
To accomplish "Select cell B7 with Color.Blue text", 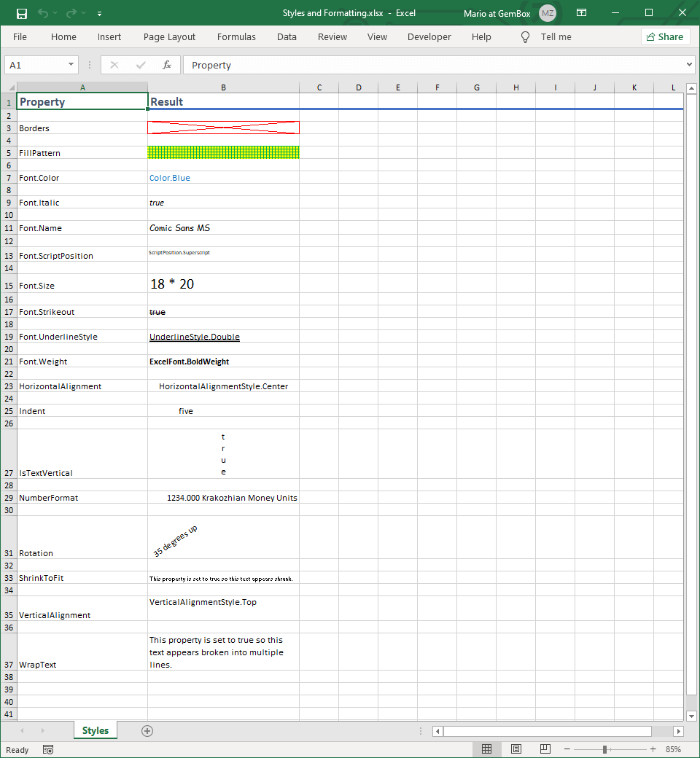I will coord(223,178).
